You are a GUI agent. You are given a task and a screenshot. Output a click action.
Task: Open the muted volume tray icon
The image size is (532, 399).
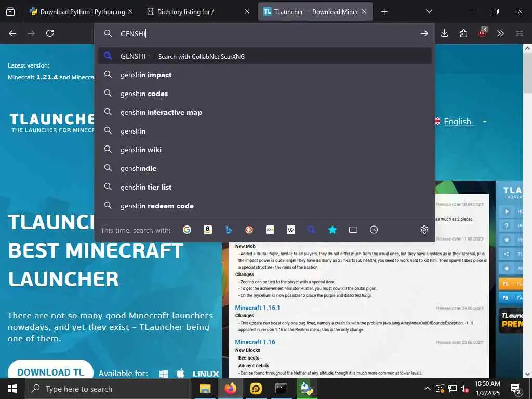[x=464, y=389]
